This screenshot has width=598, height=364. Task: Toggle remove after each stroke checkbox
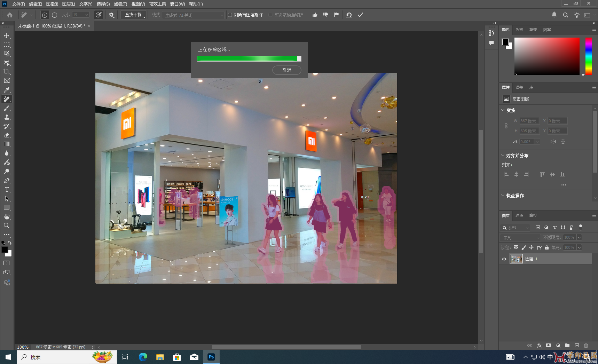click(x=270, y=15)
